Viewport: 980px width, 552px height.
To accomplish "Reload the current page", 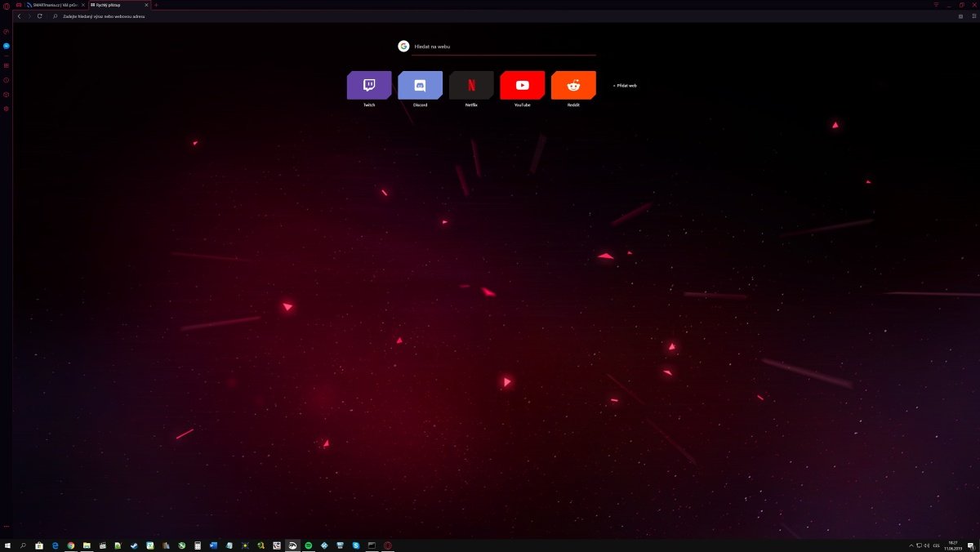I will pyautogui.click(x=39, y=16).
